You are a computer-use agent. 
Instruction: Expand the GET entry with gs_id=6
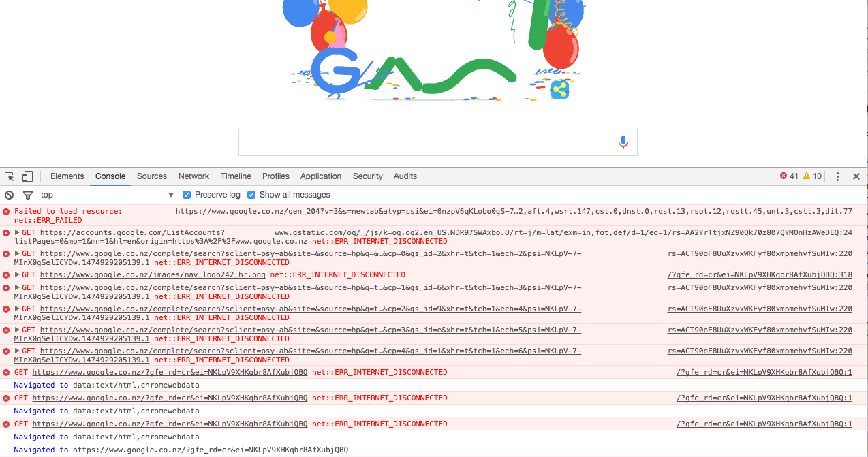pos(18,288)
